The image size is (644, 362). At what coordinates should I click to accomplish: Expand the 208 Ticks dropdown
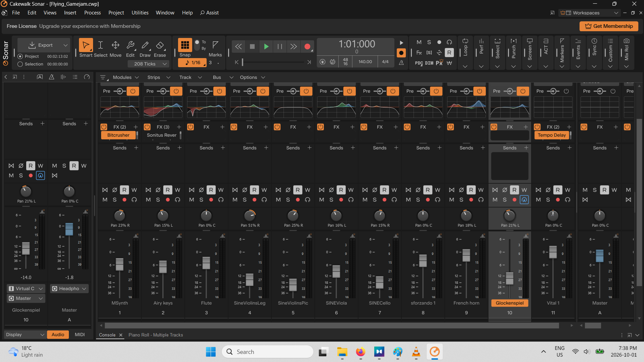click(165, 64)
